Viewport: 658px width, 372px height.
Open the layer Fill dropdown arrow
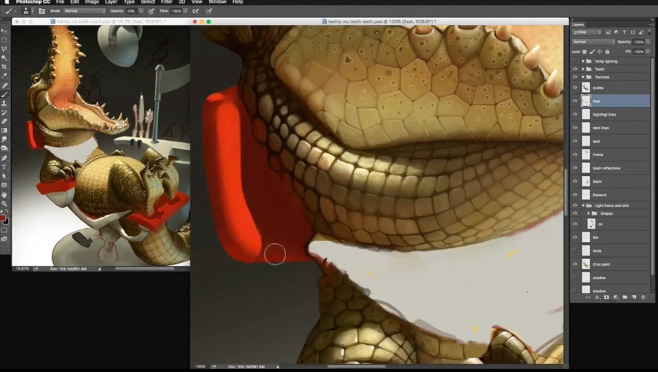[648, 52]
